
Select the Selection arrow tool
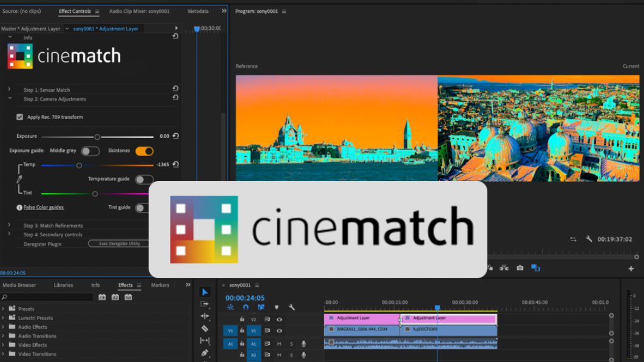pos(205,292)
